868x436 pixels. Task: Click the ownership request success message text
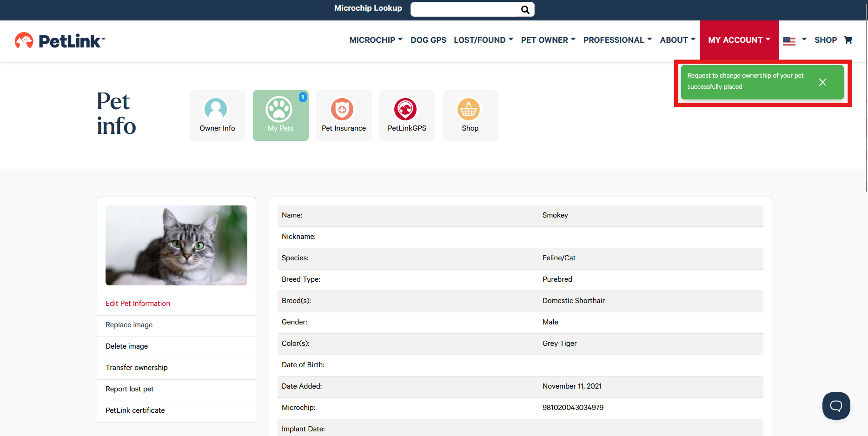click(x=745, y=81)
